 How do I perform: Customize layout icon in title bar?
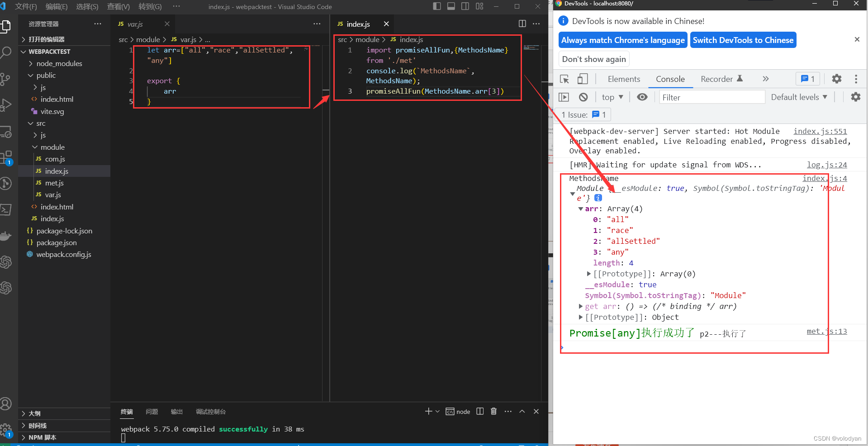[479, 6]
